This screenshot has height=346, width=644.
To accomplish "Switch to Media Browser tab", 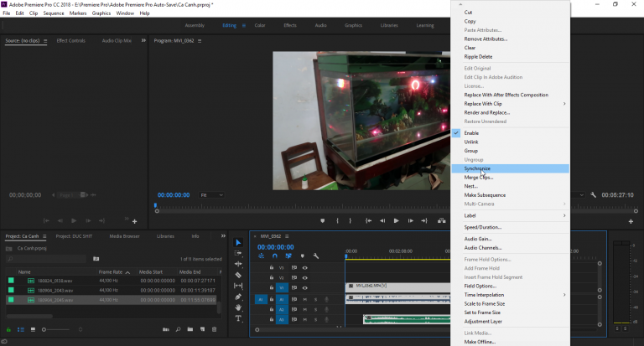I will 124,236.
